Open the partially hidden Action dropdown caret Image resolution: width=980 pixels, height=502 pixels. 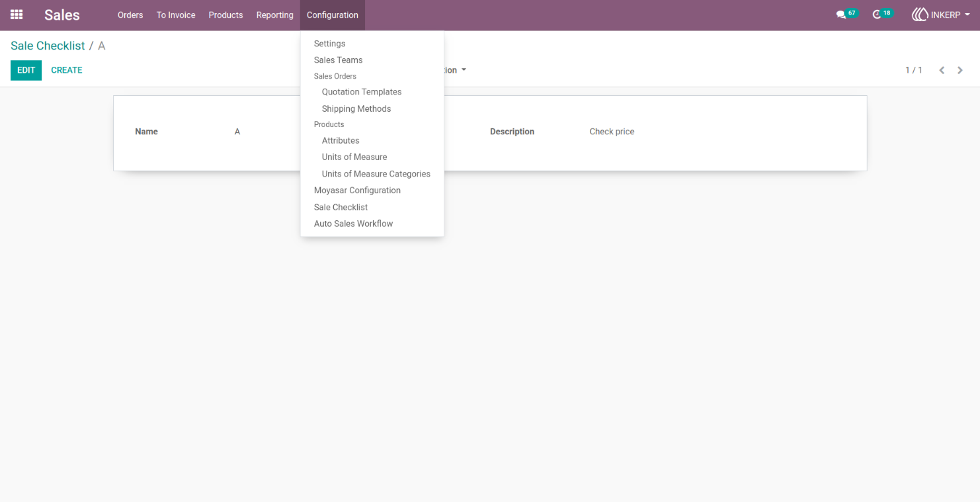(464, 70)
